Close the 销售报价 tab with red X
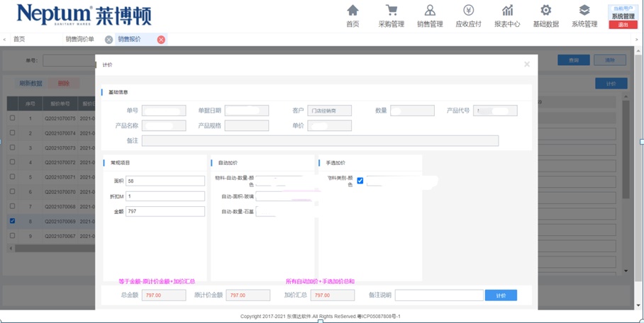Screen dimensions: 644x323 pos(161,40)
